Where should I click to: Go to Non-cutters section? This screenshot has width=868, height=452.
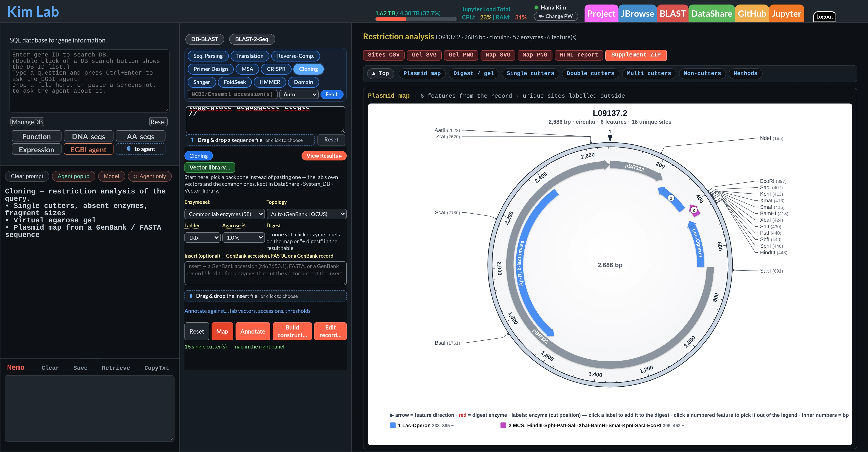point(702,73)
